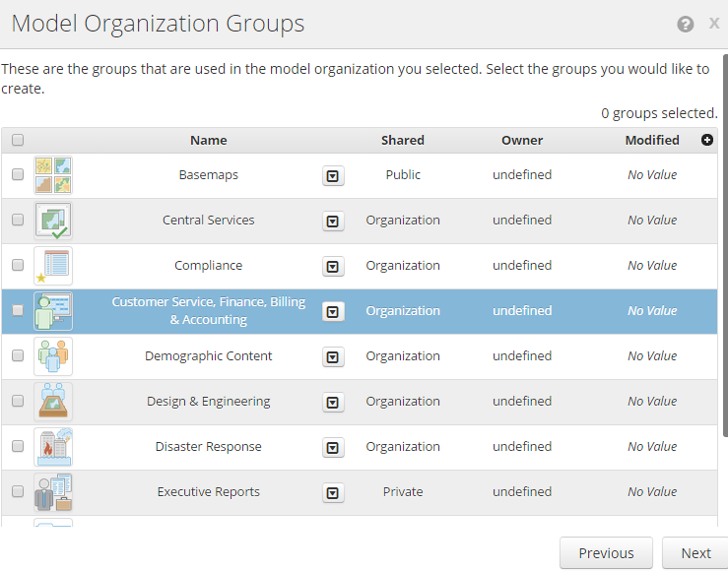Click the Demographic Content group icon
728x572 pixels.
[53, 356]
